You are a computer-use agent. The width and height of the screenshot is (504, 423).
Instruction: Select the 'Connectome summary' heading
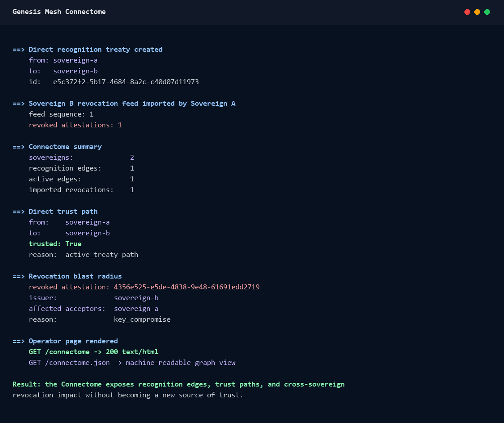[x=65, y=147]
